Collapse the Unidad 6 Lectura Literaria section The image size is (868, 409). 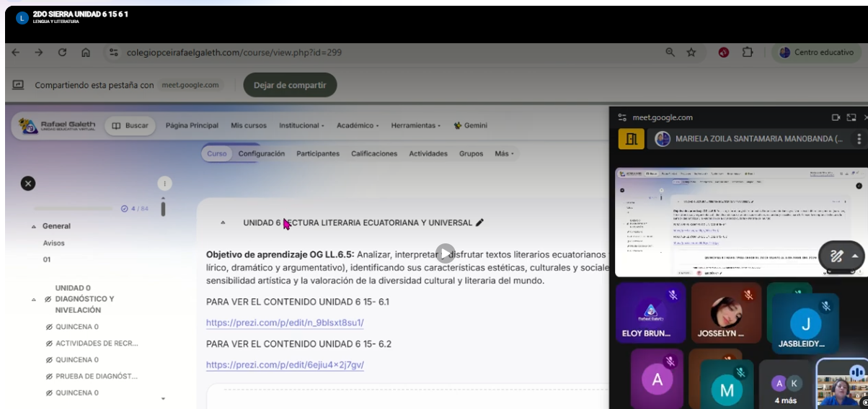coord(223,223)
